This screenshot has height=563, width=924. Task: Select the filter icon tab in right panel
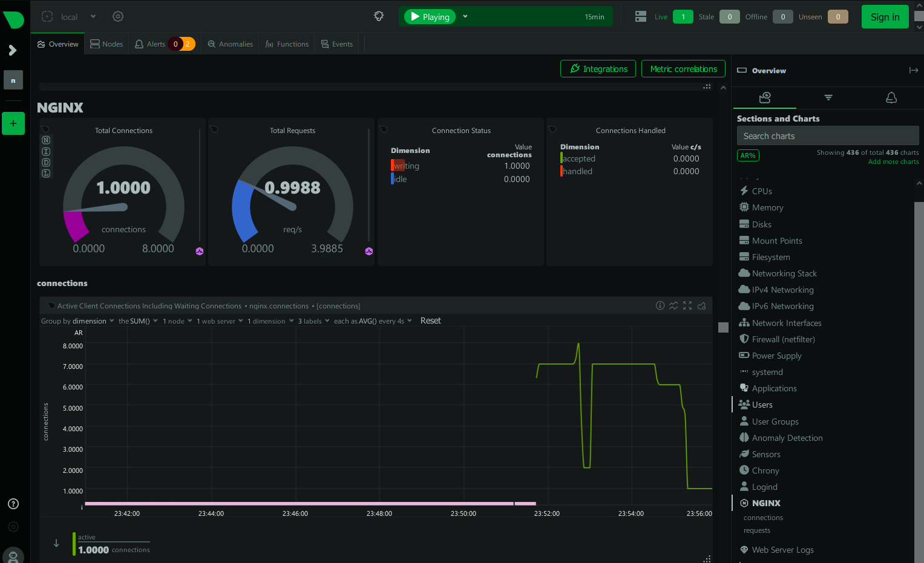pyautogui.click(x=828, y=97)
